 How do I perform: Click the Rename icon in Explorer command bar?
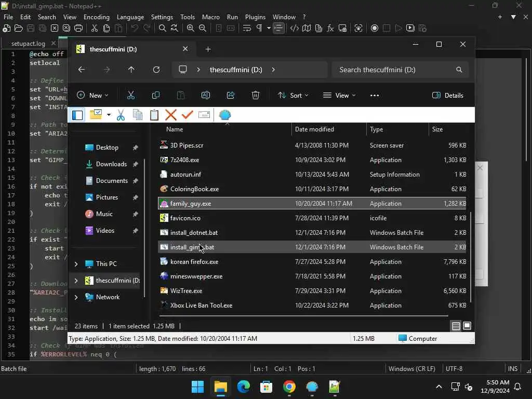coord(206,96)
